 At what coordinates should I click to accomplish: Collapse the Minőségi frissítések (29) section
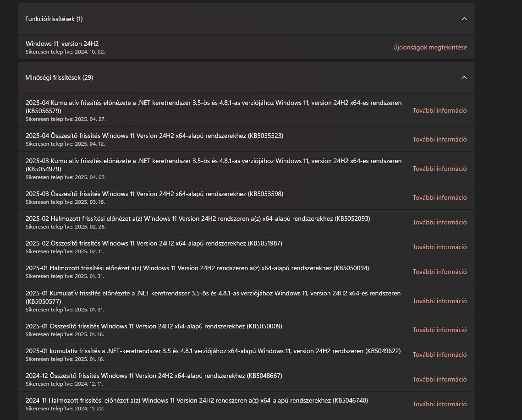click(x=464, y=77)
